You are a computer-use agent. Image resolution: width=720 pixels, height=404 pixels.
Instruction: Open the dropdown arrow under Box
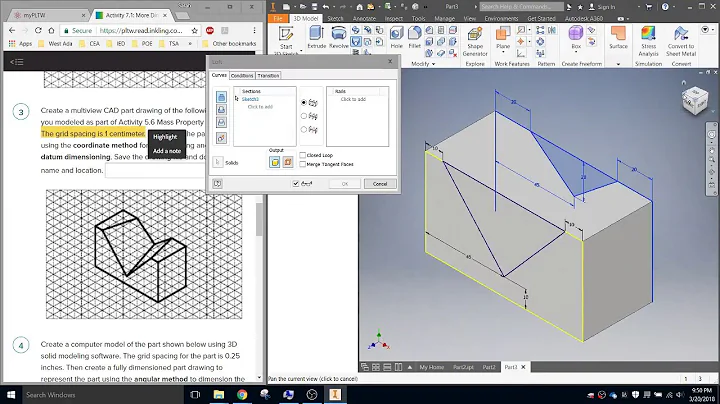click(576, 52)
